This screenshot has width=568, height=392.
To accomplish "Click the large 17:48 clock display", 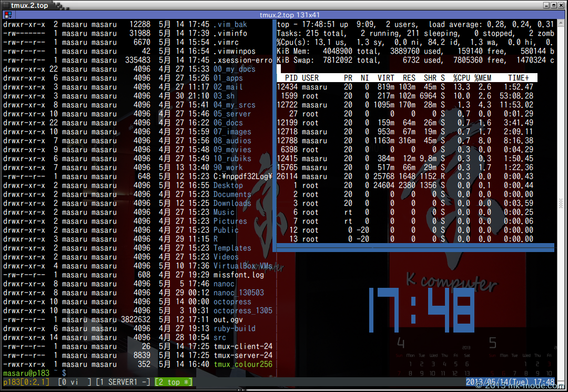I will point(421,310).
